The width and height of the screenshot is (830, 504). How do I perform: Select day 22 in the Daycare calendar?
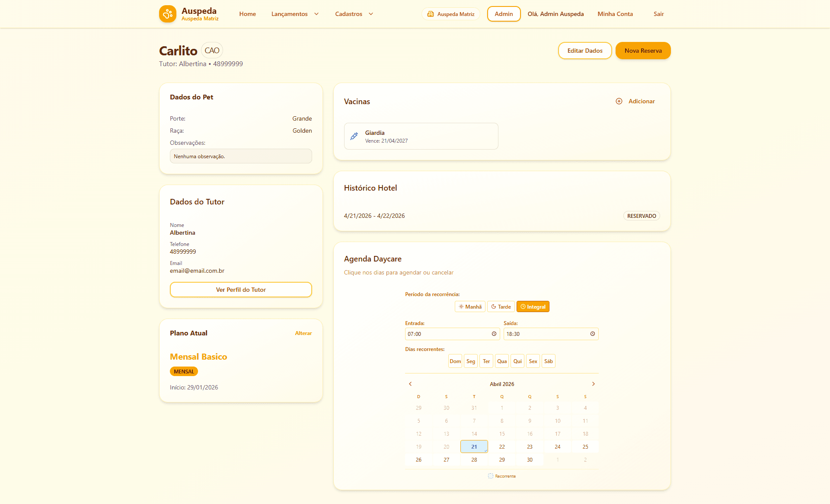click(501, 447)
